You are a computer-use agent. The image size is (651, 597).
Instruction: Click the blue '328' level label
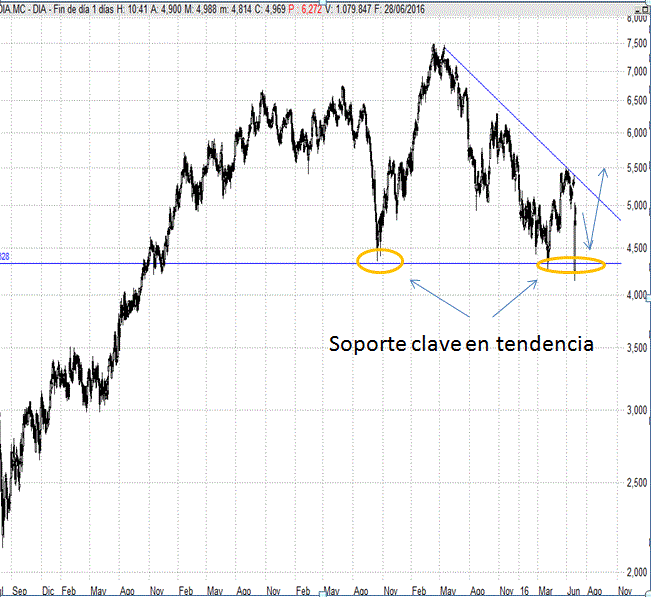[5, 256]
